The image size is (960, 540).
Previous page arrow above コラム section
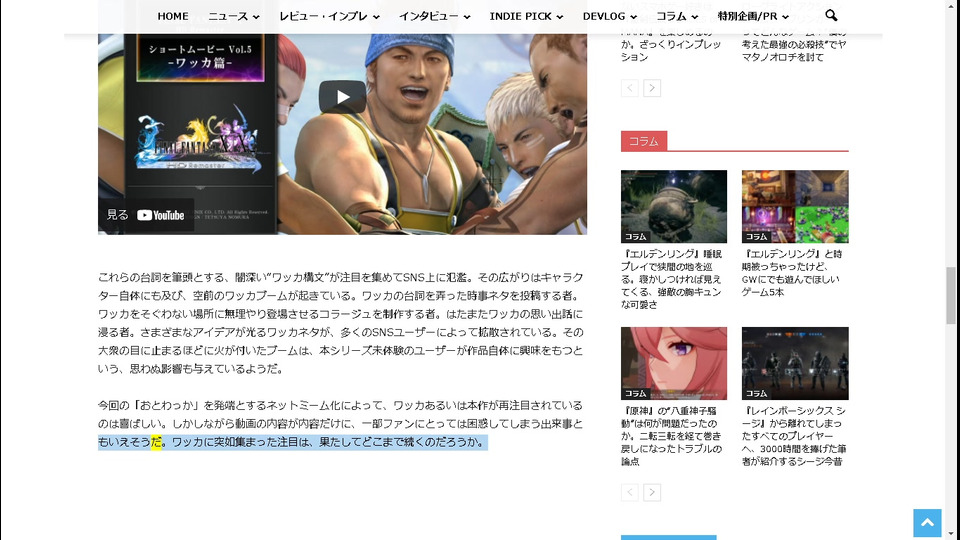point(629,88)
